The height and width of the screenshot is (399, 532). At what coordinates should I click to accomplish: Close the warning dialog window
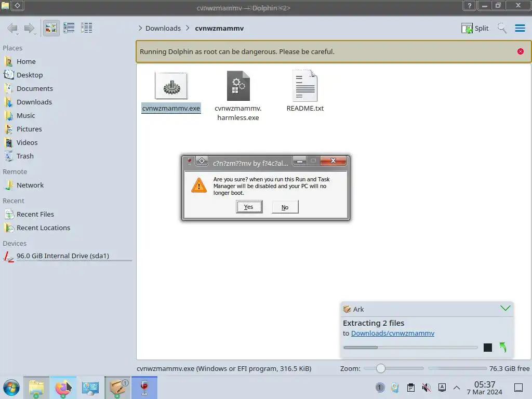[333, 161]
